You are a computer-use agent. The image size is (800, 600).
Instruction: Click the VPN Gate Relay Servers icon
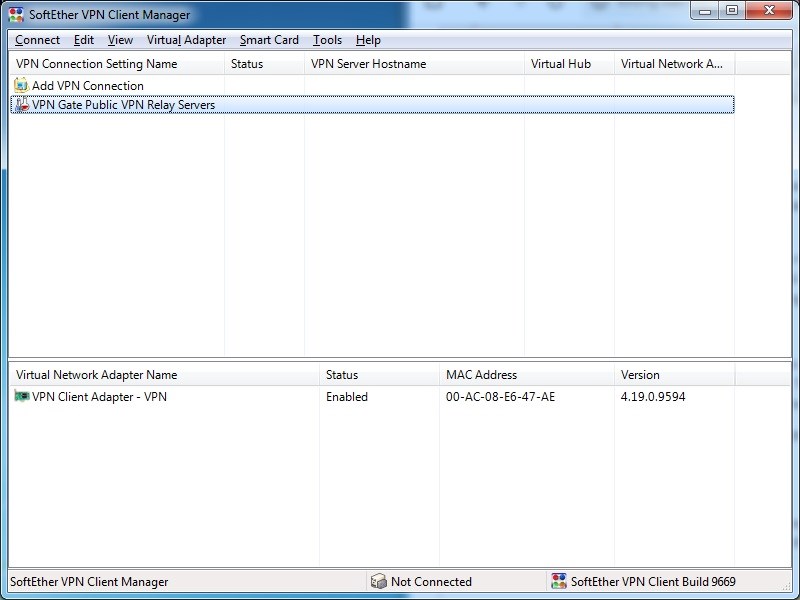[21, 105]
